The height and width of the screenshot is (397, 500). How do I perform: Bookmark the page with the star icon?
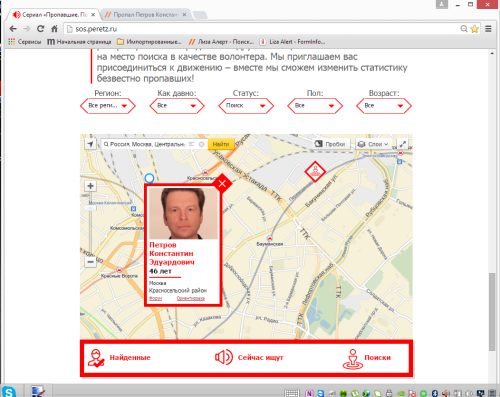click(475, 29)
